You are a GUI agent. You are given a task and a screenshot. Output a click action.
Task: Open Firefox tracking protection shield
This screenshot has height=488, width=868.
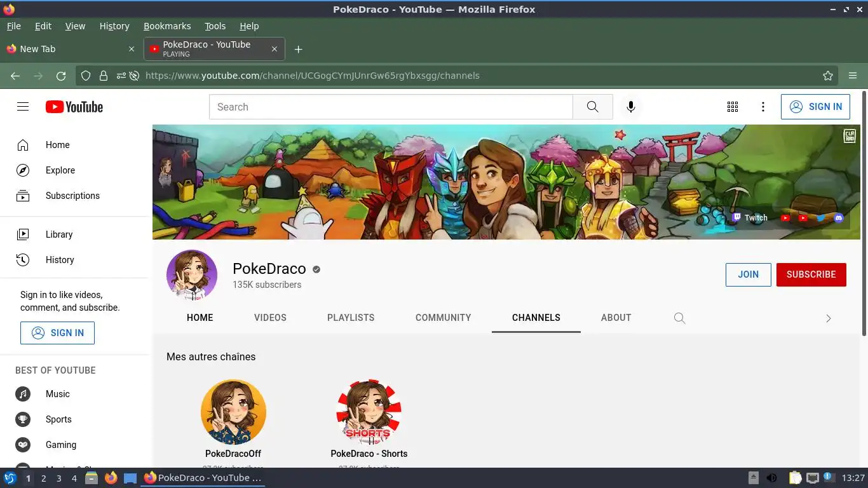click(x=86, y=76)
